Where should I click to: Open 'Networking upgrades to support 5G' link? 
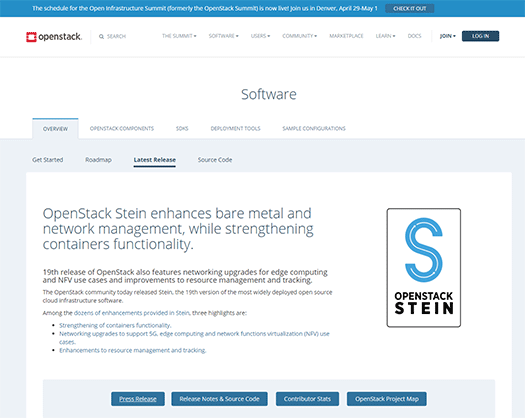pyautogui.click(x=194, y=338)
